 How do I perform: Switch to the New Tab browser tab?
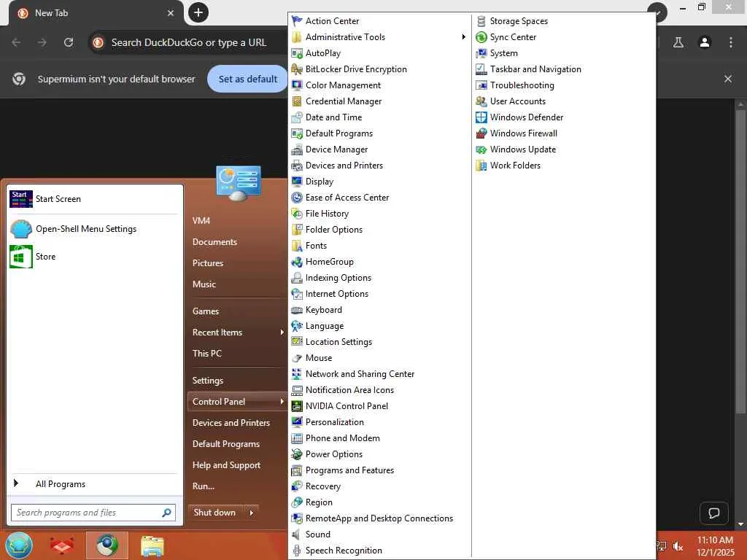[x=96, y=13]
